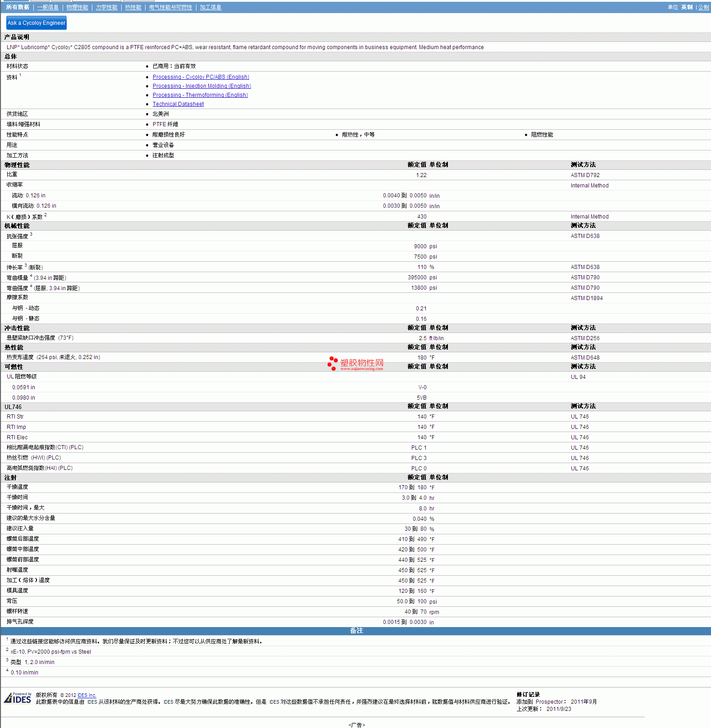Click the 射嘴温度 row label
The width and height of the screenshot is (711, 728).
pos(17,570)
